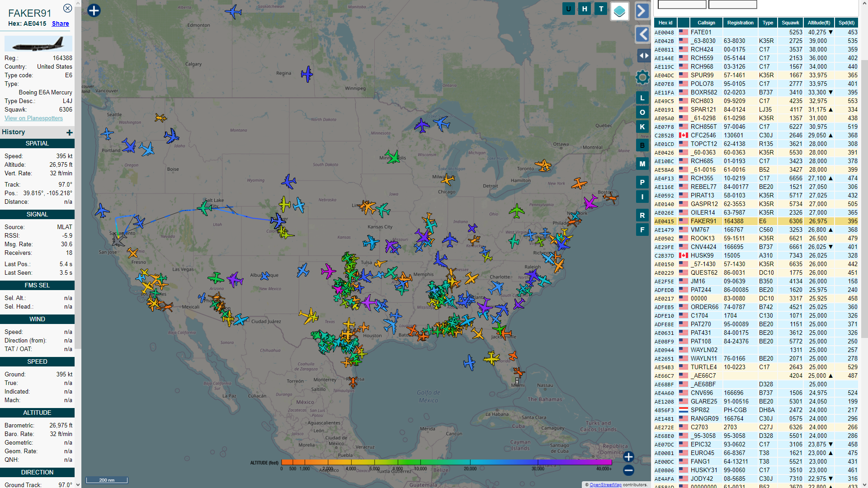Click the info panel scrollbar down arrow
The height and width of the screenshot is (488, 868).
pyautogui.click(x=78, y=484)
